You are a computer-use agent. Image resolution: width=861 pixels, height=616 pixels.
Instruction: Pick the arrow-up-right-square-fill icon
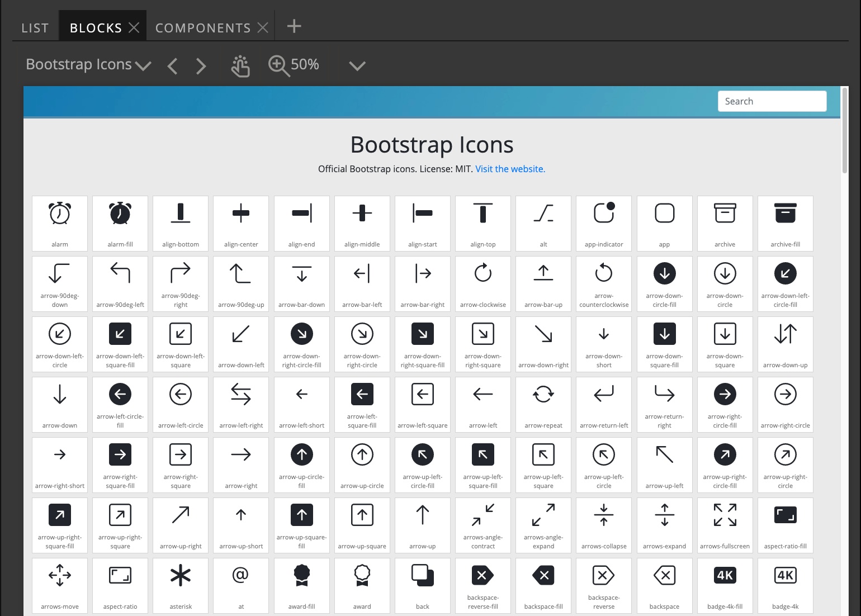pos(60,525)
